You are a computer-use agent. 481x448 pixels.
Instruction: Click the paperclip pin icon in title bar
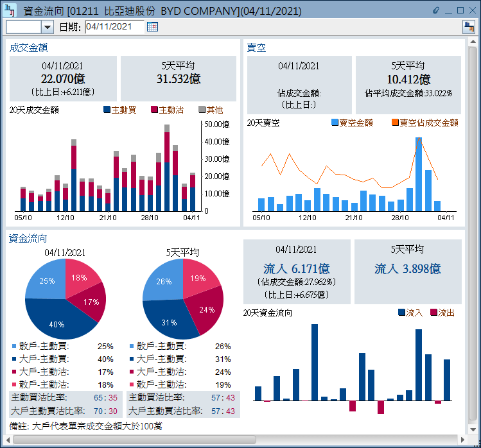tap(436, 11)
